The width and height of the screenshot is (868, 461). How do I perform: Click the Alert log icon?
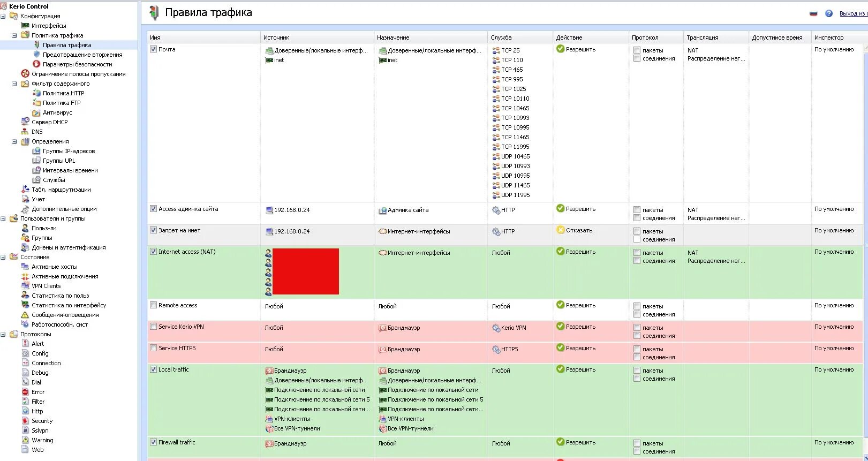click(25, 344)
